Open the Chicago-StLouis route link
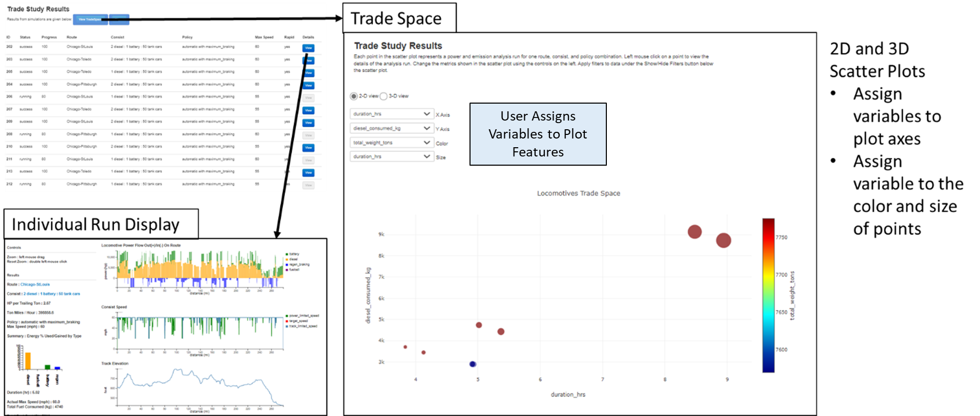Image resolution: width=980 pixels, height=416 pixels. pos(35,284)
